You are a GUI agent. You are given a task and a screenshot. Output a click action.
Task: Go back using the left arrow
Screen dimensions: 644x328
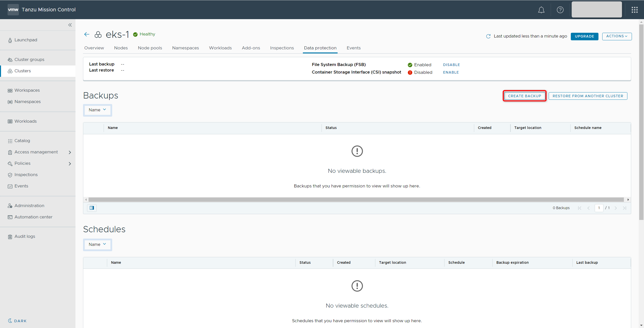tap(87, 34)
